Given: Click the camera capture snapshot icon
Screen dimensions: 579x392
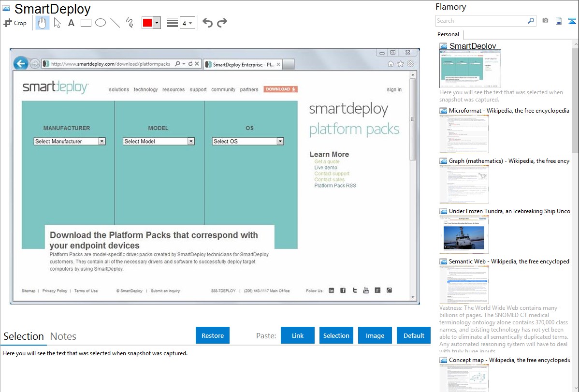Looking at the screenshot, I should coord(545,21).
